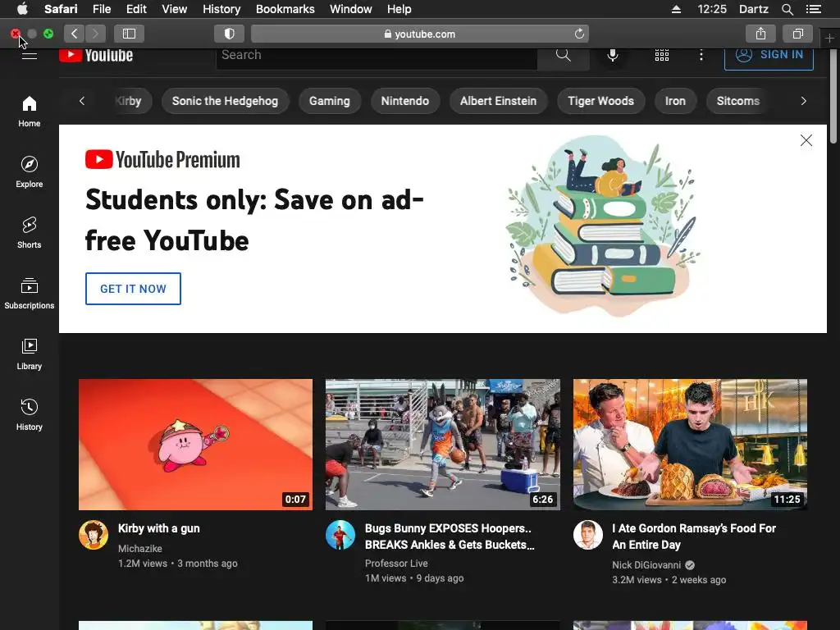This screenshot has height=630, width=840.
Task: Click the SIGN IN button
Action: pyautogui.click(x=769, y=55)
